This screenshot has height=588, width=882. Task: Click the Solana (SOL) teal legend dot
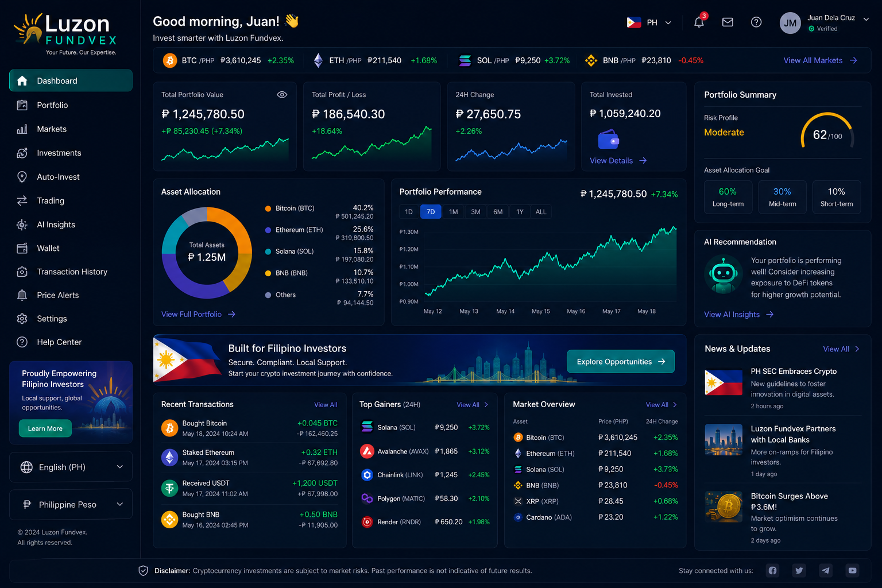click(x=268, y=252)
